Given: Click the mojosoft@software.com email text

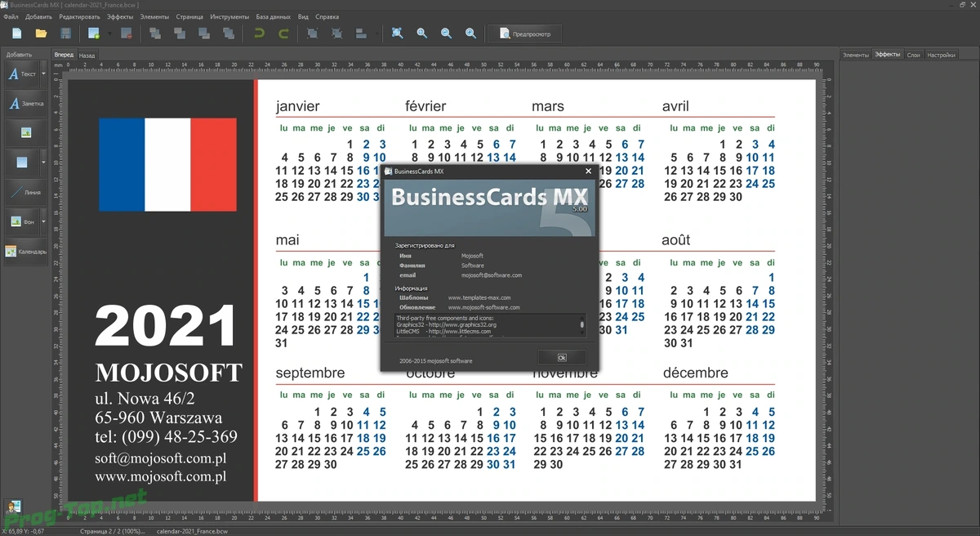Looking at the screenshot, I should tap(492, 275).
